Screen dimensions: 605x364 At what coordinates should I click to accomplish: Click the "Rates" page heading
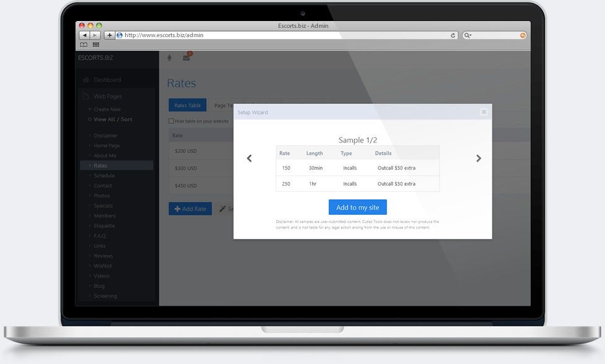coord(181,84)
